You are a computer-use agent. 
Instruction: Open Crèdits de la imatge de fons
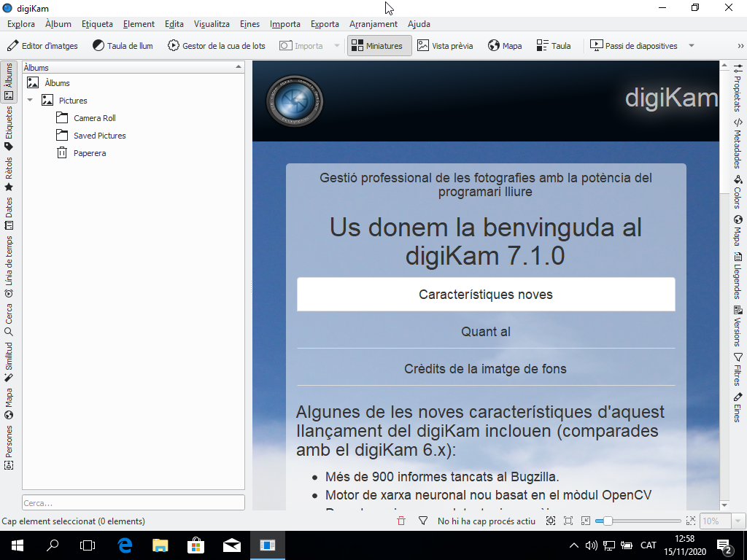pos(486,368)
